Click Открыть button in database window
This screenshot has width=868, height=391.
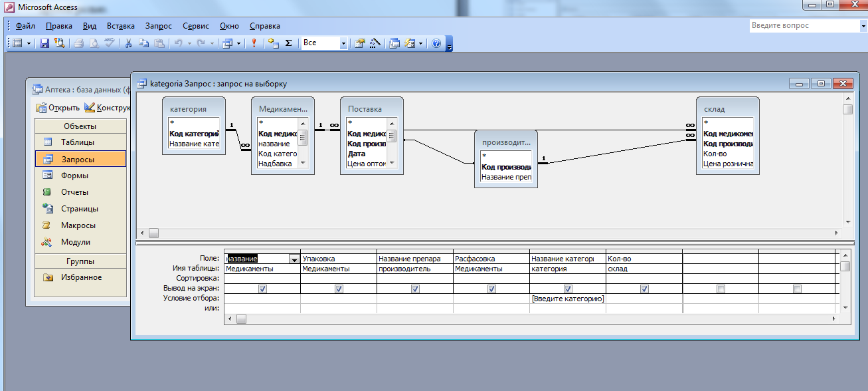pyautogui.click(x=58, y=108)
